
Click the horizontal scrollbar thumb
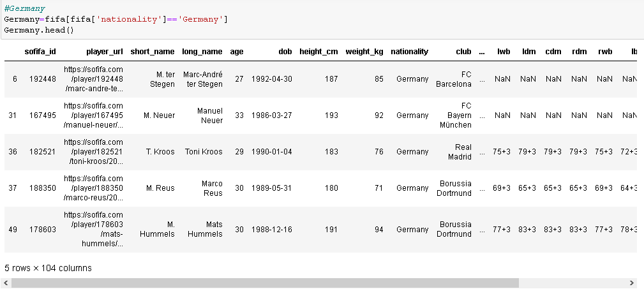click(x=265, y=283)
